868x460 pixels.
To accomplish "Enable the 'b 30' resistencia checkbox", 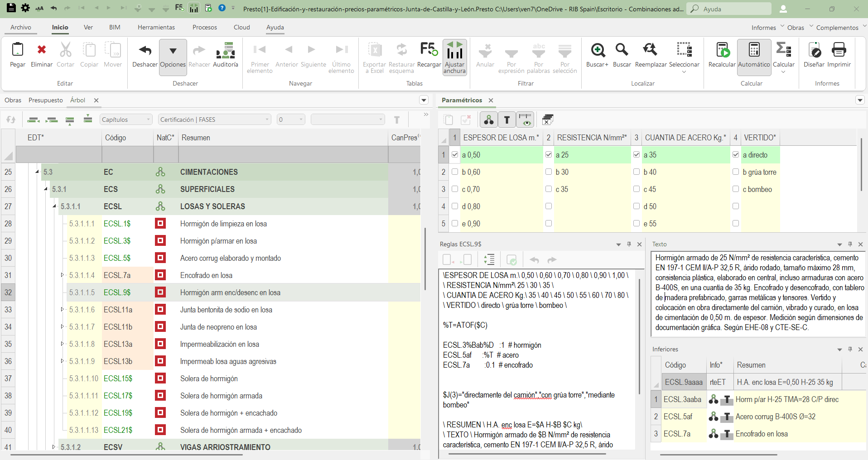I will (549, 172).
